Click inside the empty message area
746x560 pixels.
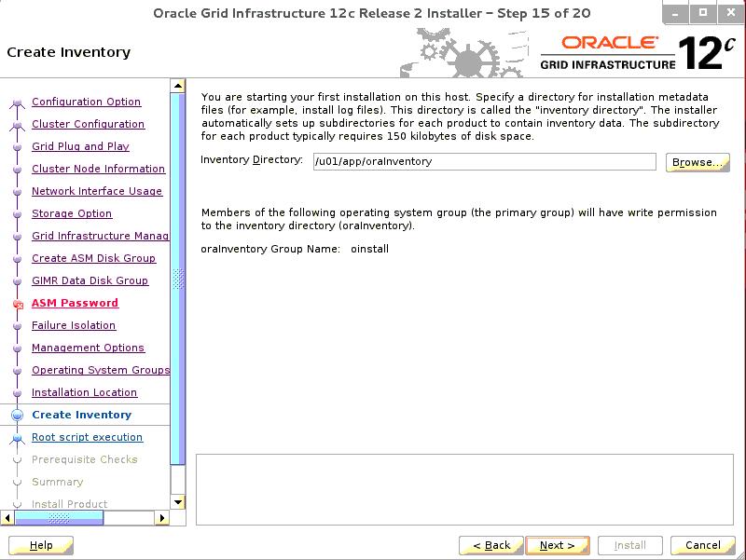click(x=464, y=489)
